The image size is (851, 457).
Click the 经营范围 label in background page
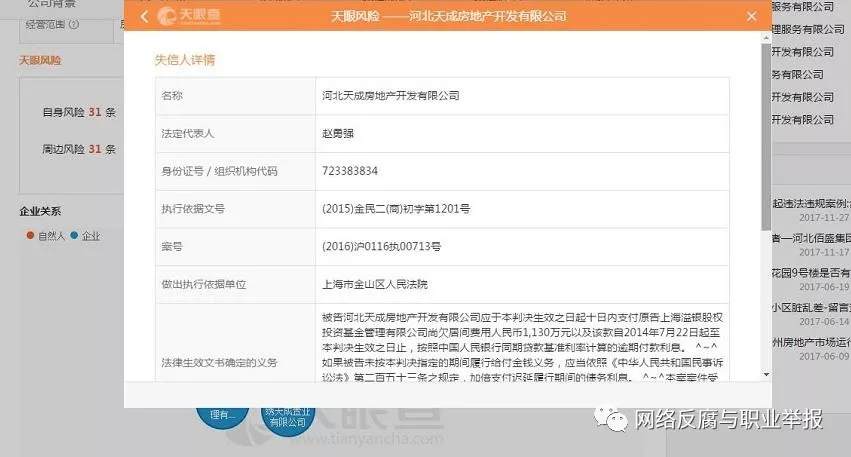pos(46,24)
